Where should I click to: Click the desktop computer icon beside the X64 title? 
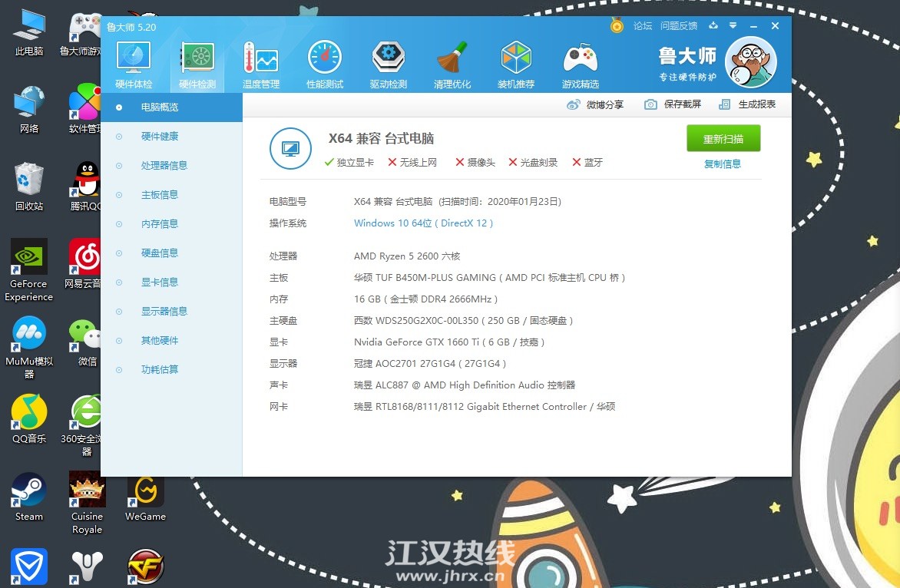pyautogui.click(x=290, y=149)
